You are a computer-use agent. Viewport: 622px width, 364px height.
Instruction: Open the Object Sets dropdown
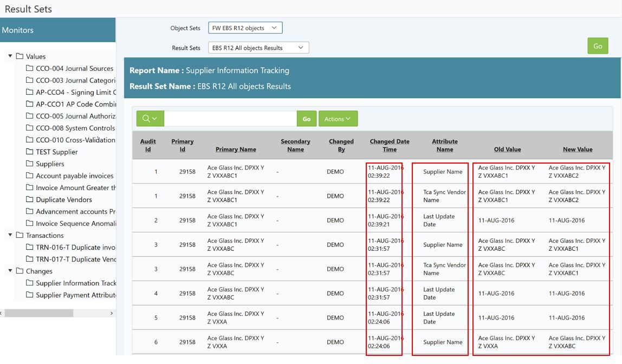pos(245,27)
